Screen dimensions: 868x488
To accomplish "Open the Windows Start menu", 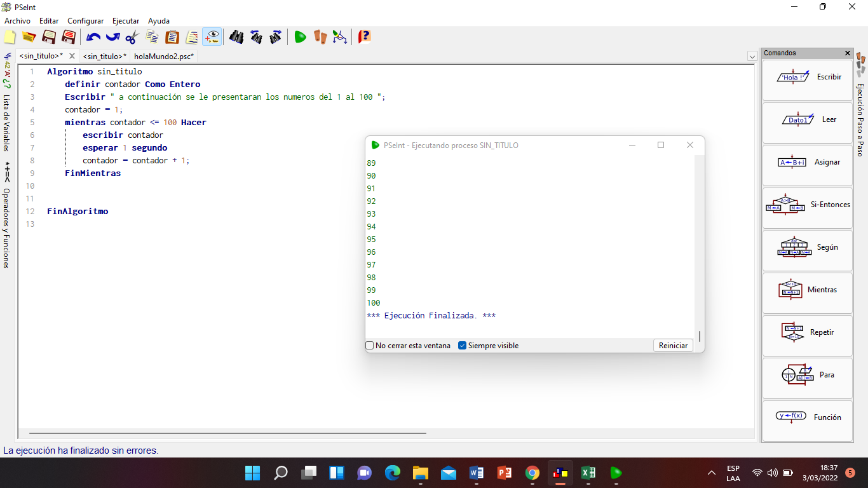I will click(x=253, y=473).
